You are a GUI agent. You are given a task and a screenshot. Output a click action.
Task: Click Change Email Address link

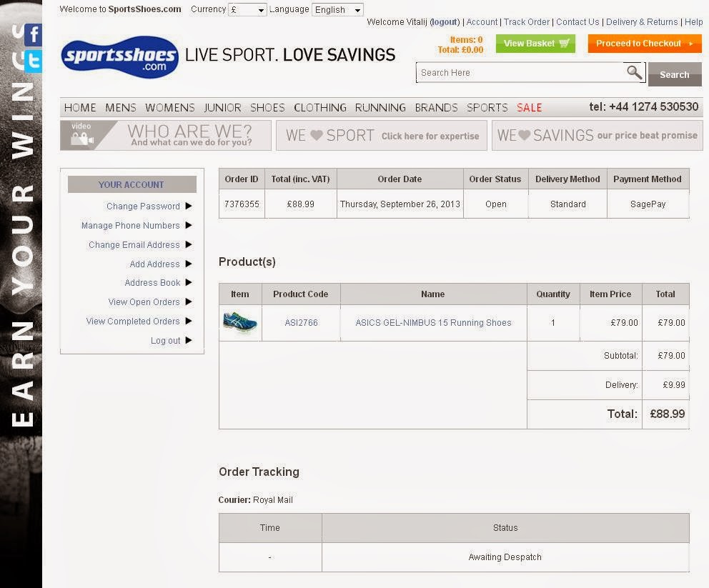134,244
